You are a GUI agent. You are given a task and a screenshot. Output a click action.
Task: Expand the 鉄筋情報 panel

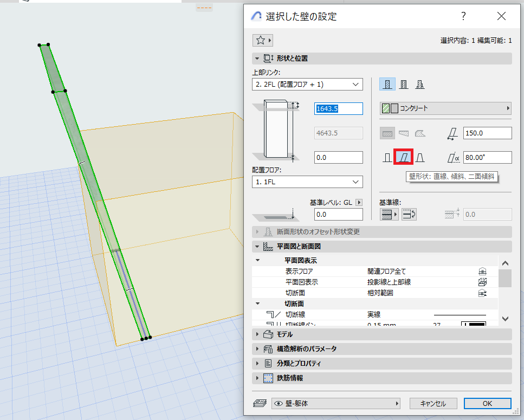(257, 378)
